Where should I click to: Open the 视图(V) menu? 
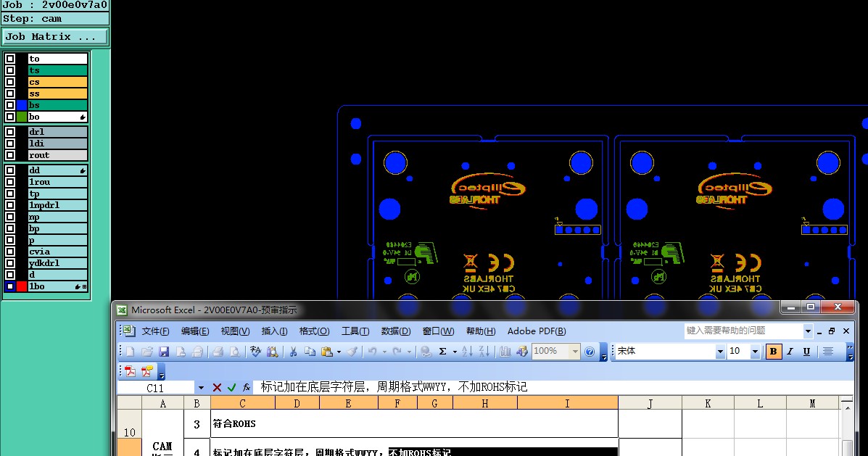pyautogui.click(x=235, y=331)
